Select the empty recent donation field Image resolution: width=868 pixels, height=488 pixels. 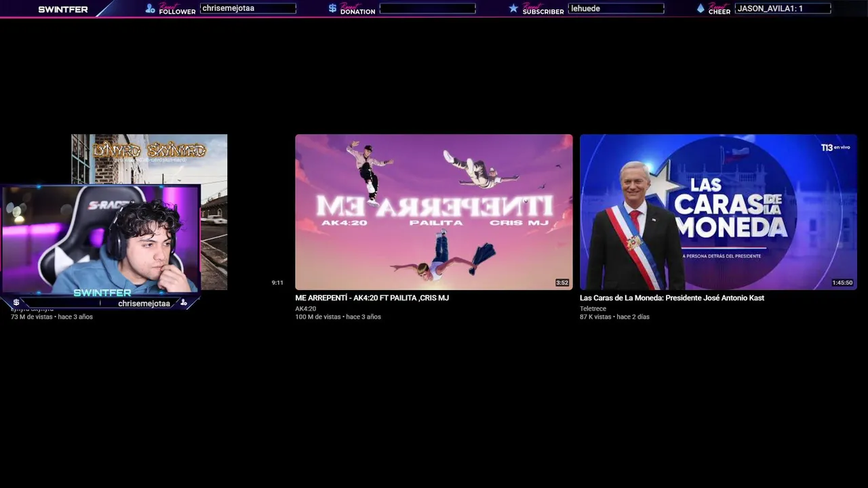click(427, 8)
